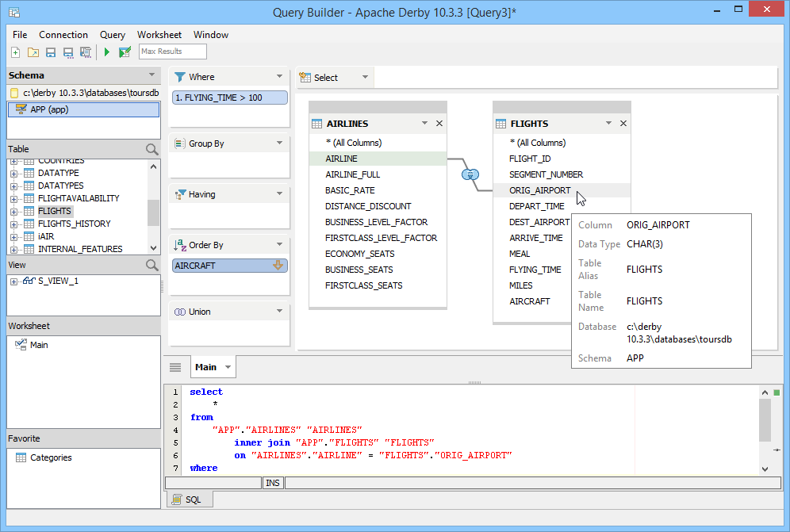Click the green status square in SQL editor
Viewport: 790px width, 532px height.
[x=777, y=392]
